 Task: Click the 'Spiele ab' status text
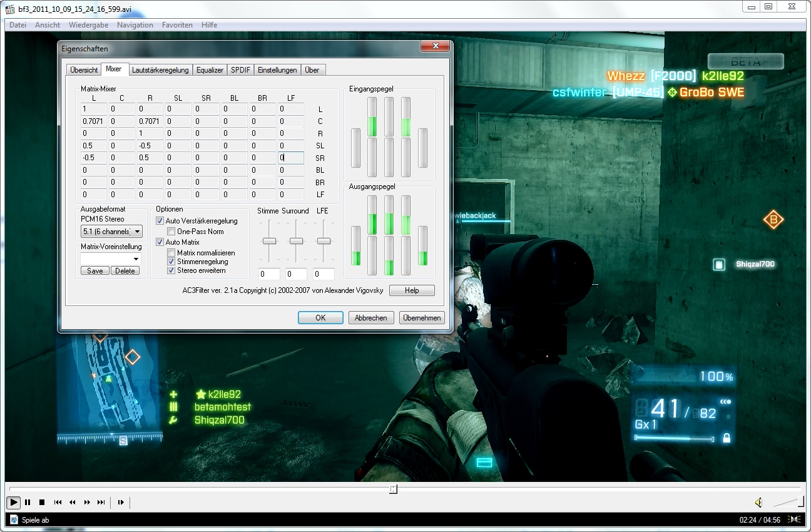pyautogui.click(x=35, y=520)
